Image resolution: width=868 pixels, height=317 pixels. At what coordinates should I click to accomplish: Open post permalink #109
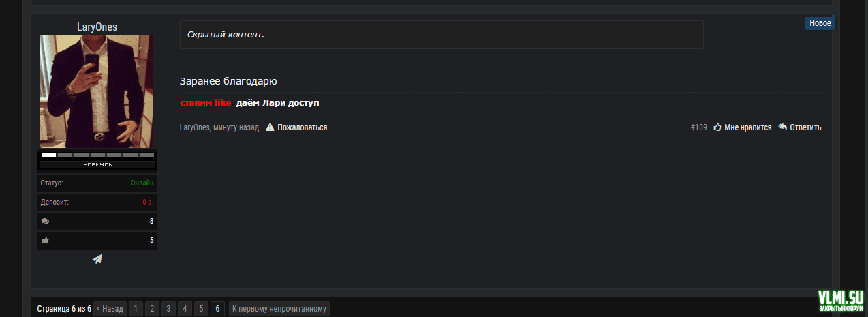pos(698,127)
